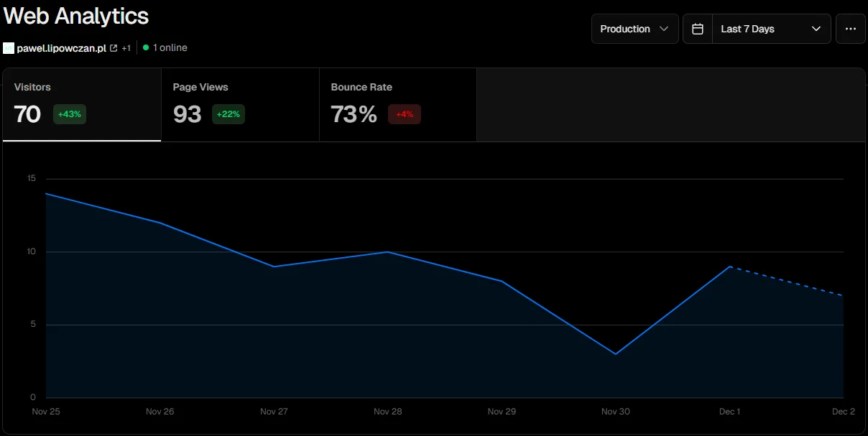Click the pawel.lipowczan.pl domain link
868x436 pixels.
(x=61, y=47)
